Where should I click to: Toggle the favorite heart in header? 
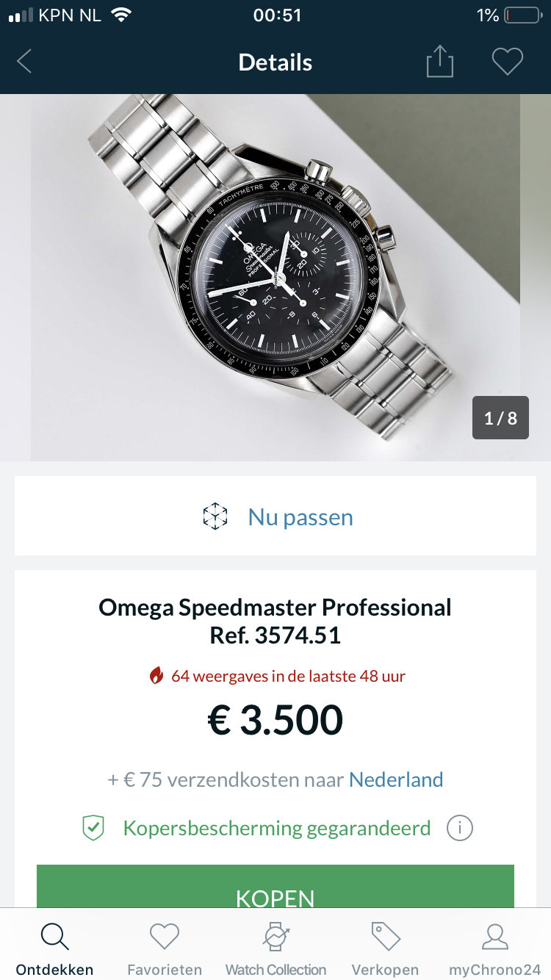point(507,62)
